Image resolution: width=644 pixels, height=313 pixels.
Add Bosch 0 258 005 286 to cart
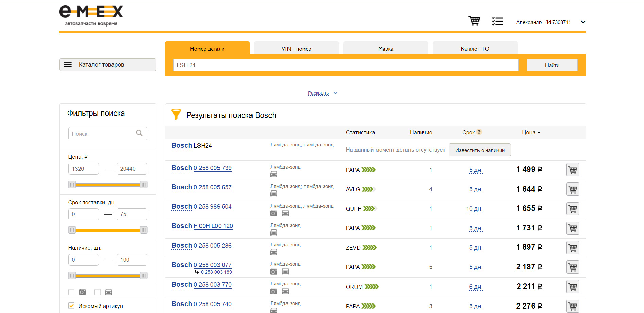(573, 248)
